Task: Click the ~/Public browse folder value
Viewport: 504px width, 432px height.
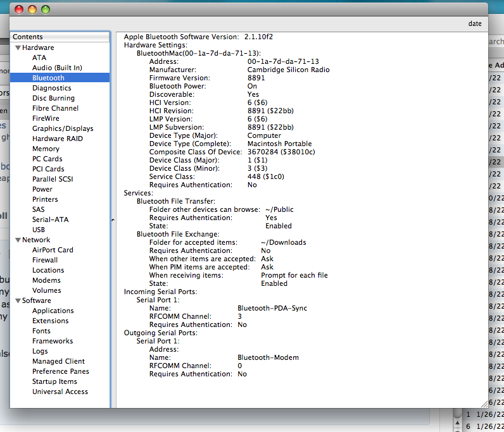Action: 279,209
